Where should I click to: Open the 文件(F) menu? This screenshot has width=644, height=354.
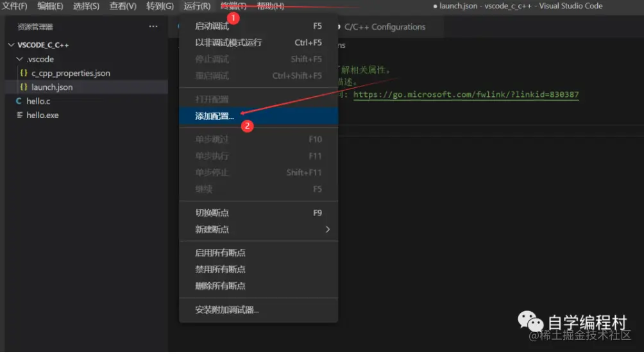click(x=14, y=6)
